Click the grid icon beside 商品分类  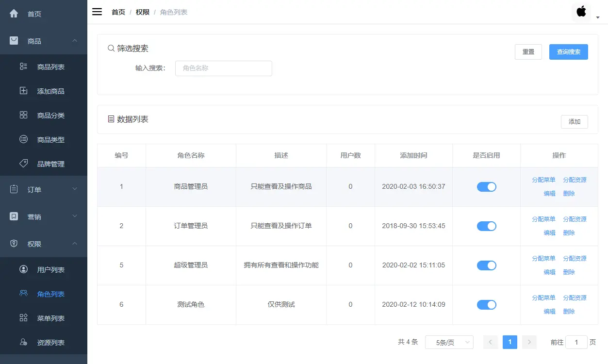(x=23, y=115)
